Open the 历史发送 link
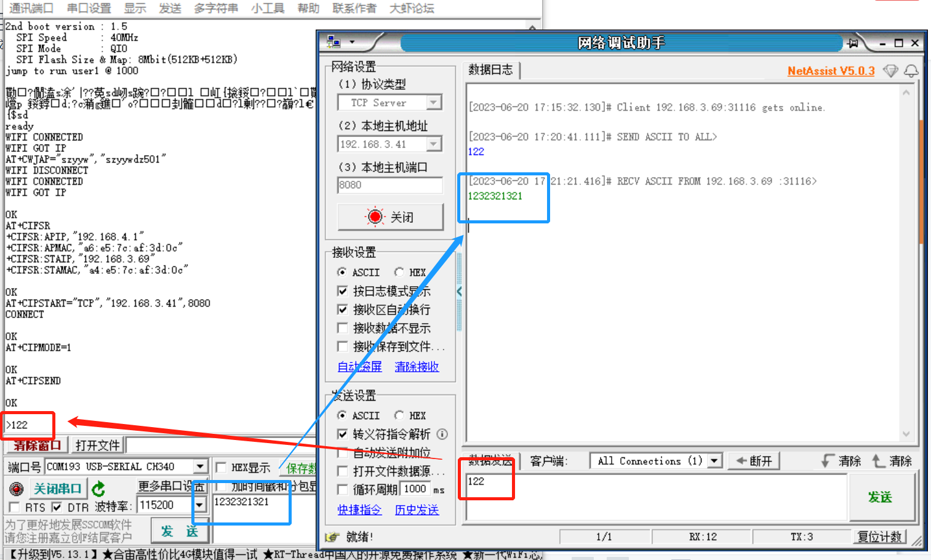This screenshot has height=560, width=931. point(417,510)
